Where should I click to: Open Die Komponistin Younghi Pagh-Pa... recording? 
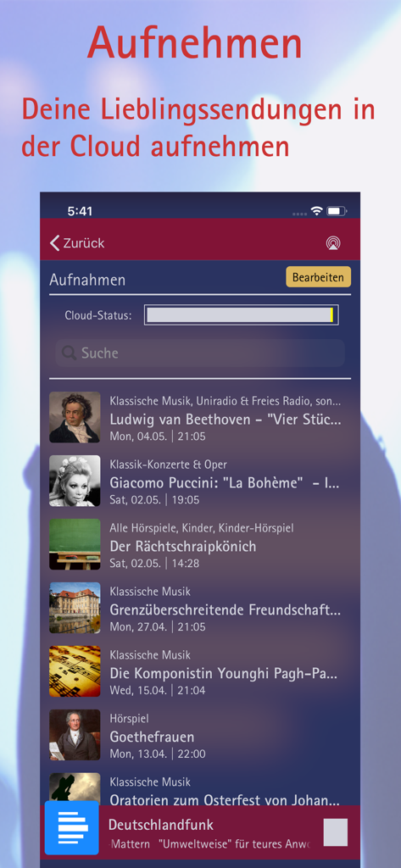pos(223,674)
